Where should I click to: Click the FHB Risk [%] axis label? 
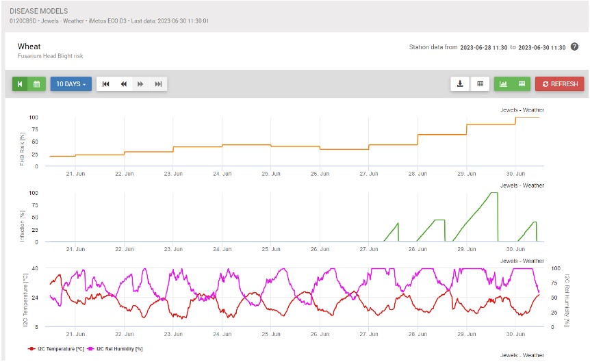point(22,149)
